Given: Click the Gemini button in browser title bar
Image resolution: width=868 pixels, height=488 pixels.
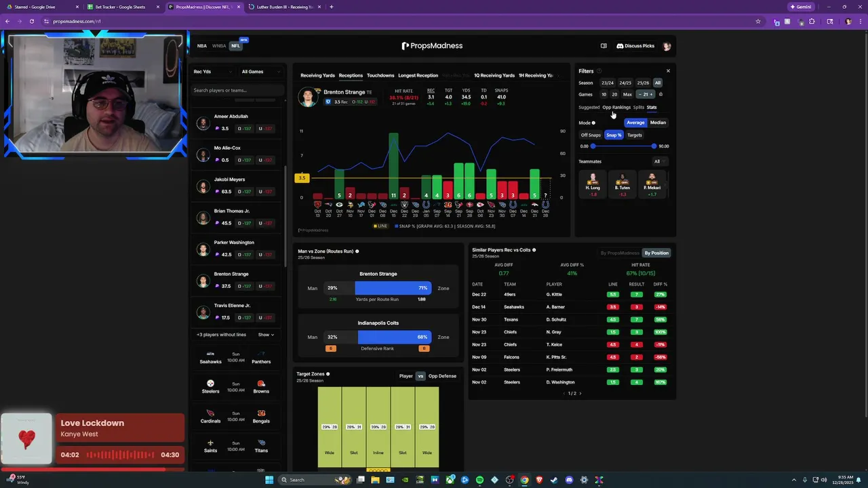Looking at the screenshot, I should click(x=800, y=7).
